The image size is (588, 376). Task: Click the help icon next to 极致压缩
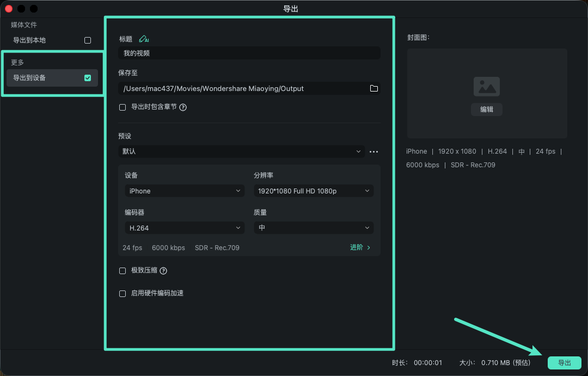(163, 271)
